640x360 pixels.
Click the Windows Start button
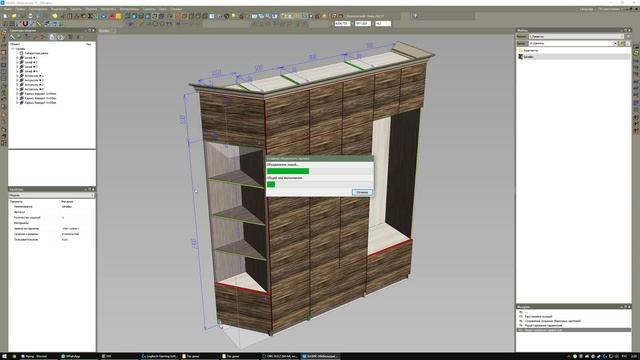(4, 356)
